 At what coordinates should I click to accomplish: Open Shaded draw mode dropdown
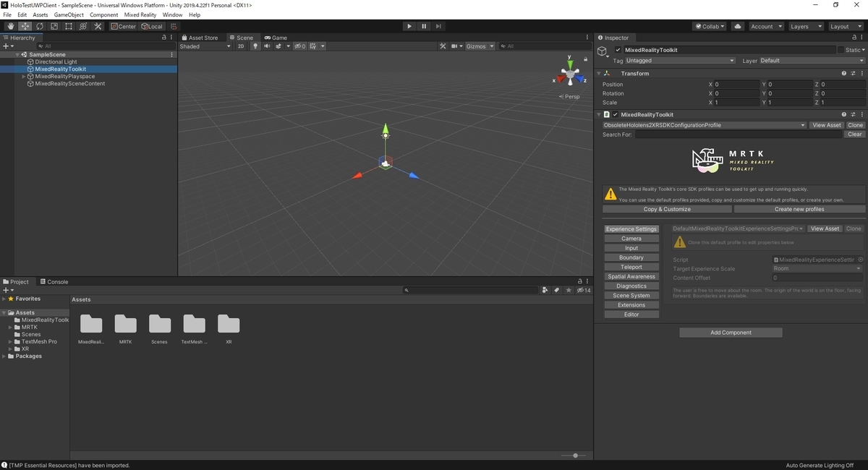205,46
